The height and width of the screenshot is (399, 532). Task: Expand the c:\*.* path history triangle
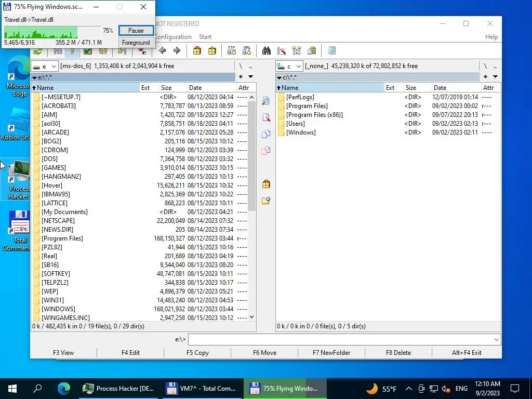(x=279, y=78)
